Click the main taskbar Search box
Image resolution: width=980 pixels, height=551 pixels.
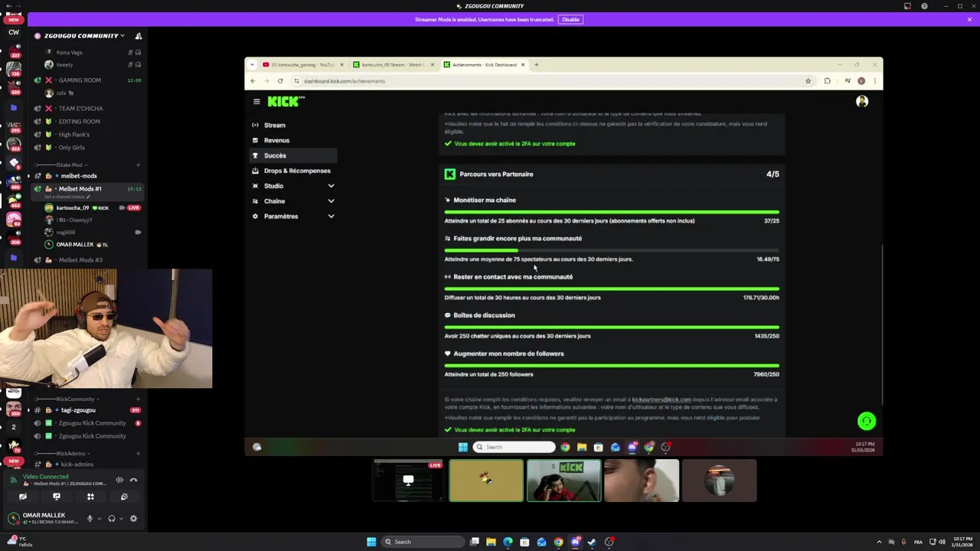(x=423, y=542)
